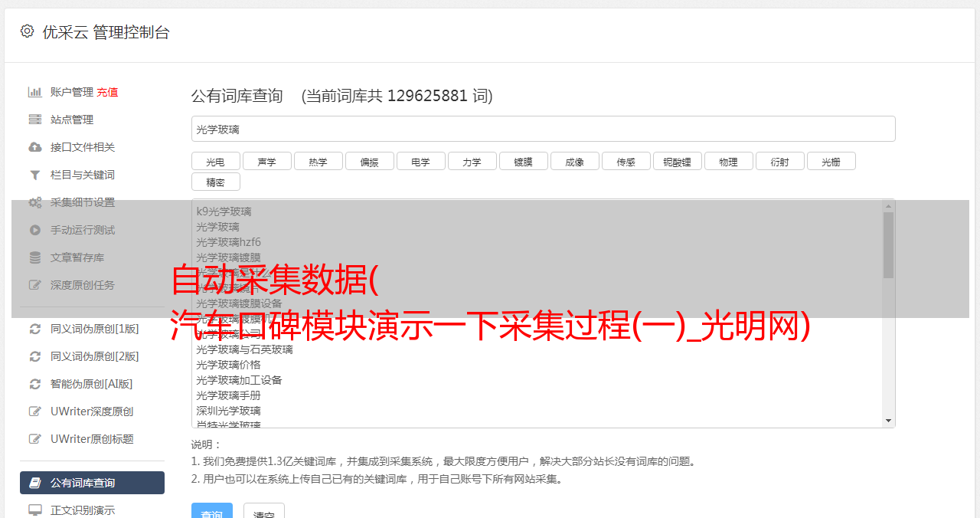Click the 光电 tag button
Image resolution: width=980 pixels, height=518 pixels.
[x=216, y=161]
